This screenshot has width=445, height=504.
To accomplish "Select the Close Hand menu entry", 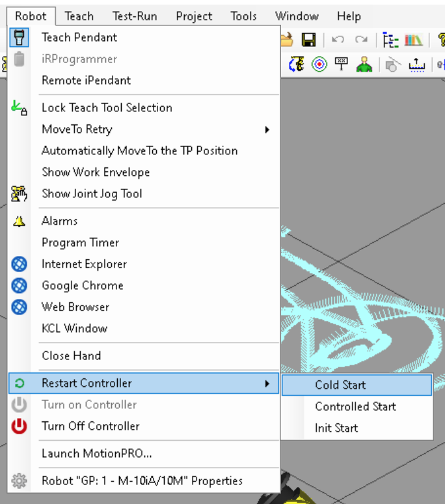I will pyautogui.click(x=144, y=356).
